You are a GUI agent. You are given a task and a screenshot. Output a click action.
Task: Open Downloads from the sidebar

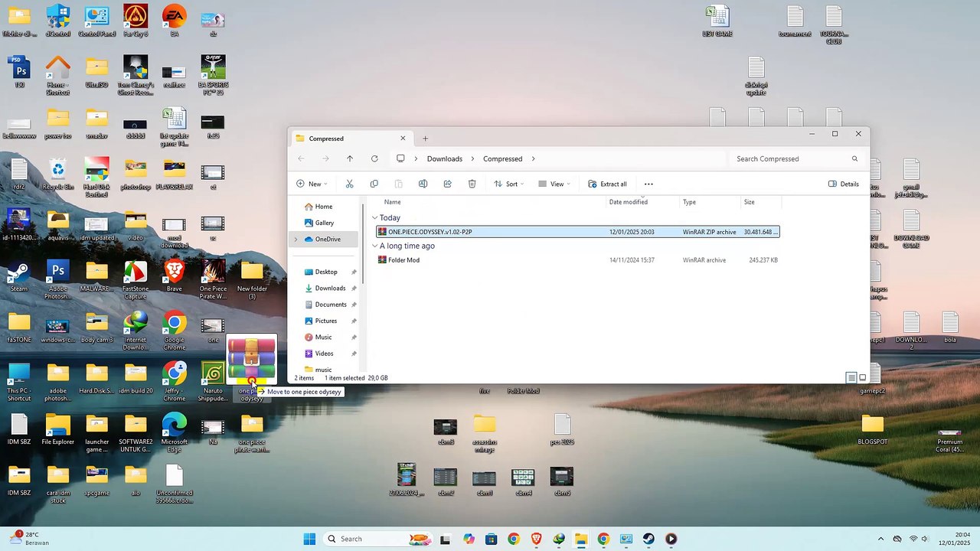pos(330,289)
